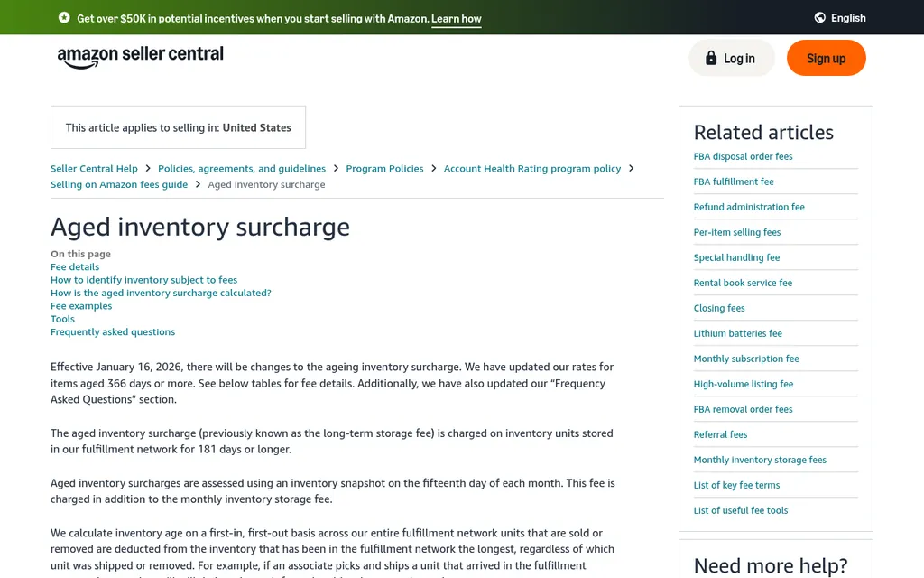Click the globe language icon
The width and height of the screenshot is (924, 578).
819,18
